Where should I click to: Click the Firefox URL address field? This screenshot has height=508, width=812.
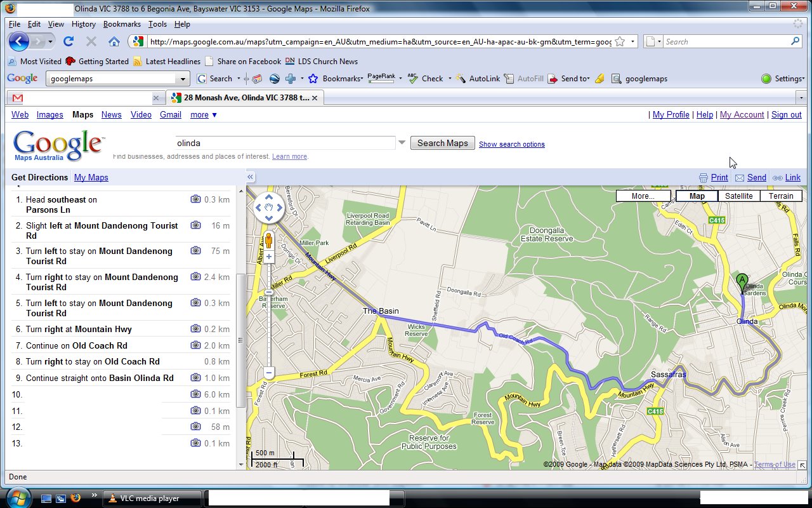tap(379, 42)
